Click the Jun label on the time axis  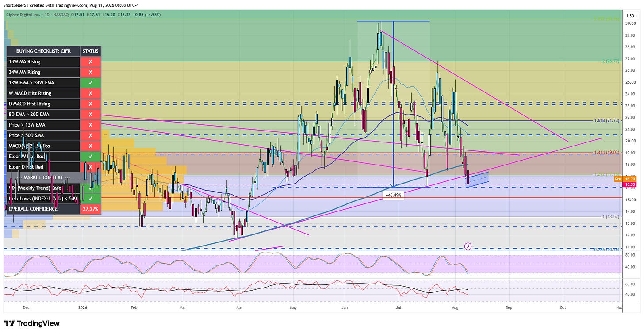[345, 307]
